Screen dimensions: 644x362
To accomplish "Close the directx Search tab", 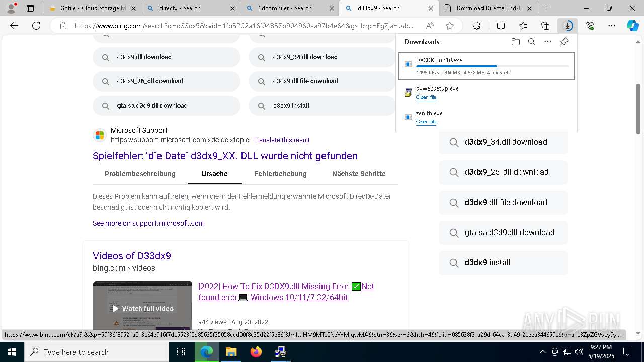I will point(232,8).
